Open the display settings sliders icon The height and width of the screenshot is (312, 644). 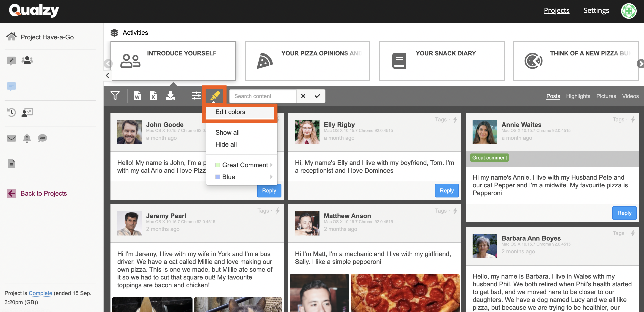coord(196,96)
